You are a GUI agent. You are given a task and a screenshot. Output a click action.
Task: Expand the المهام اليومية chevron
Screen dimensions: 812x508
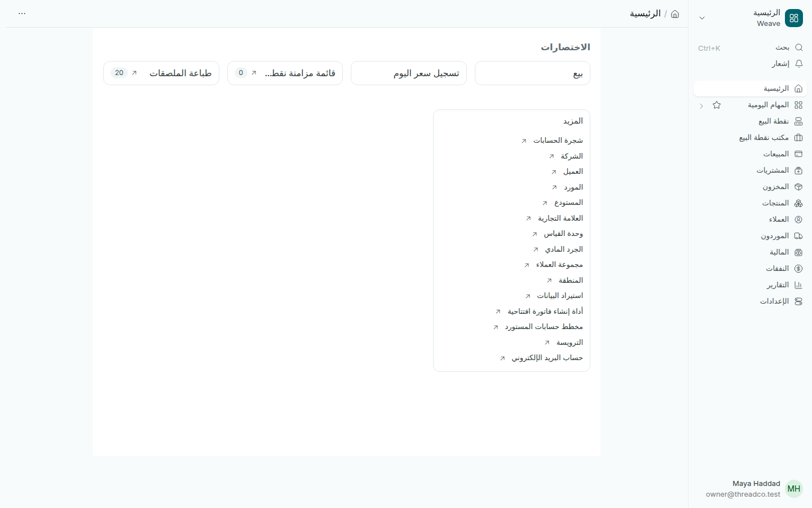point(701,106)
